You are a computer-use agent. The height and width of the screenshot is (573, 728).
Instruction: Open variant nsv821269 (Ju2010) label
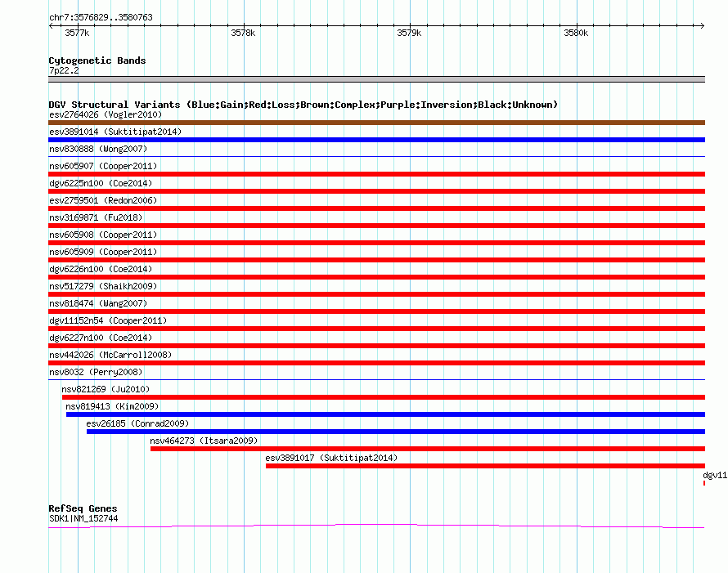(x=106, y=389)
